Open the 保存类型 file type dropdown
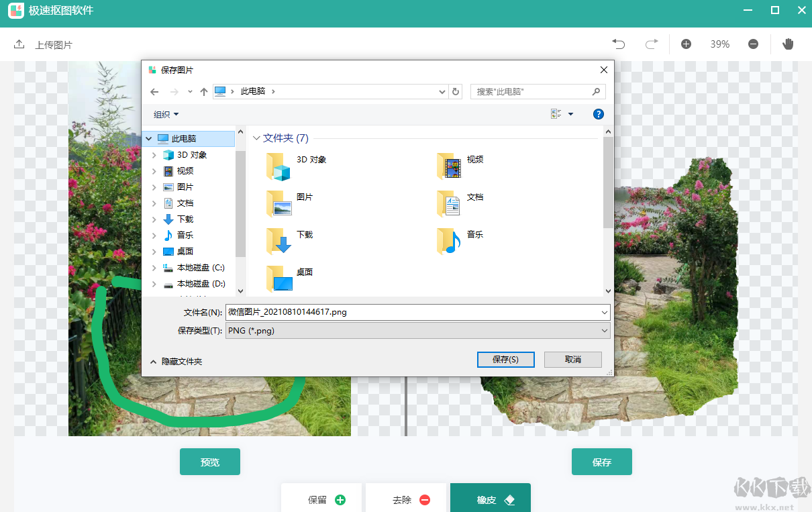 pyautogui.click(x=603, y=330)
